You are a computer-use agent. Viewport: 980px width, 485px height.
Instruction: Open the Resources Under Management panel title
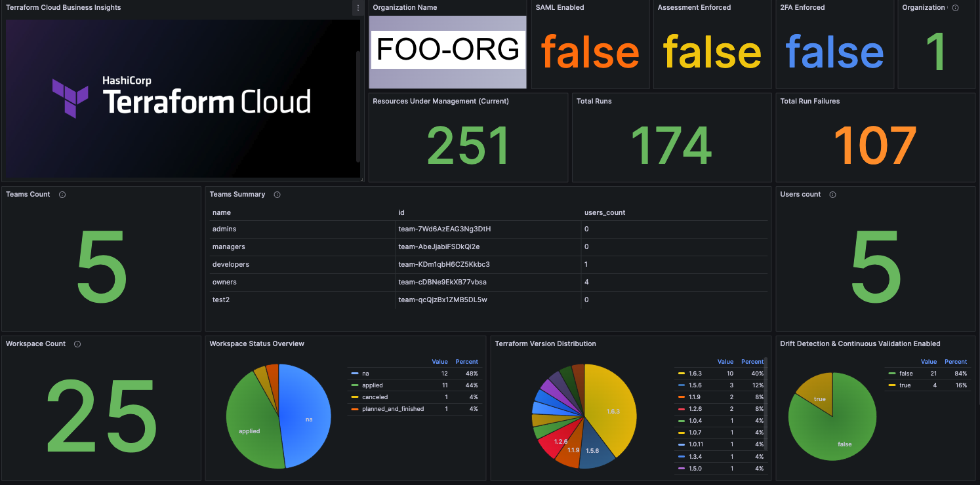click(x=441, y=102)
